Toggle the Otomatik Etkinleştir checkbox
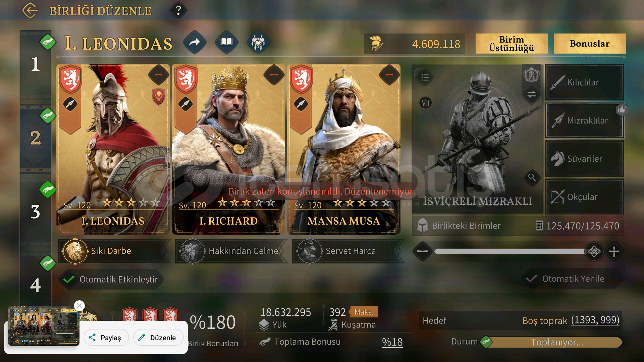 click(x=69, y=279)
